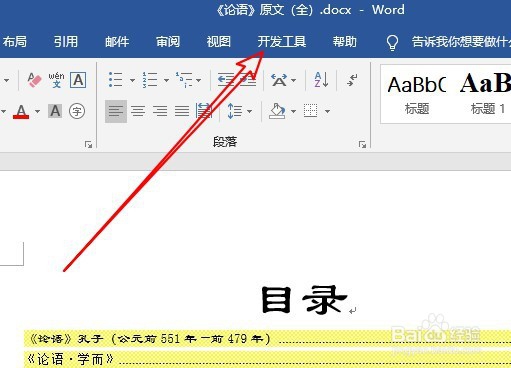Open borders dropdown arrow
Viewport: 511px width, 368px height.
[x=327, y=111]
